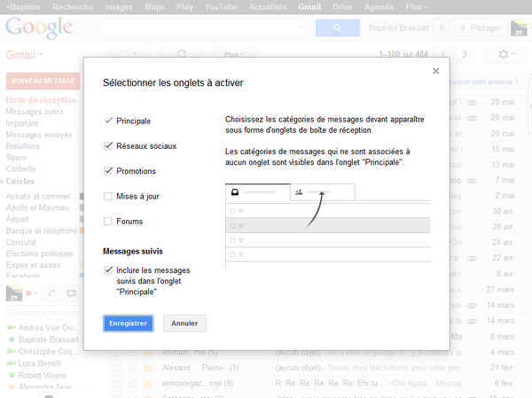
Task: Toggle Inclure les messages suivis checkbox
Action: [x=108, y=270]
